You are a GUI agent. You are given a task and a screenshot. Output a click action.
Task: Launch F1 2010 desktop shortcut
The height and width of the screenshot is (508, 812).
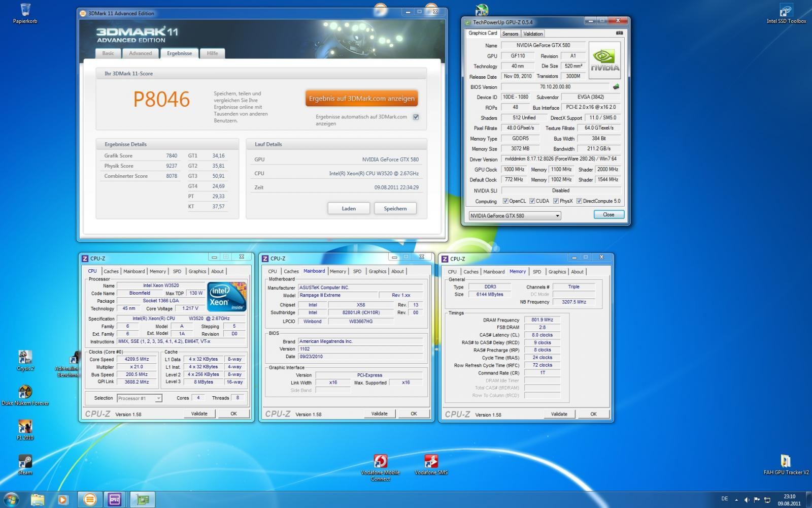click(25, 430)
